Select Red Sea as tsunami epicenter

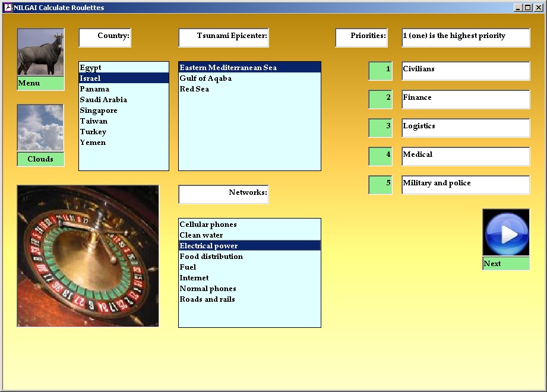pos(194,89)
